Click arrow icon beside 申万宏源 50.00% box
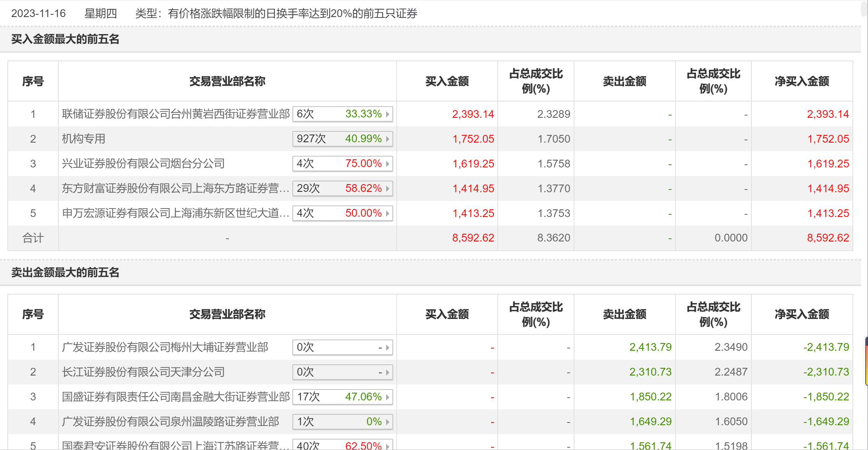This screenshot has width=868, height=450. tap(387, 214)
